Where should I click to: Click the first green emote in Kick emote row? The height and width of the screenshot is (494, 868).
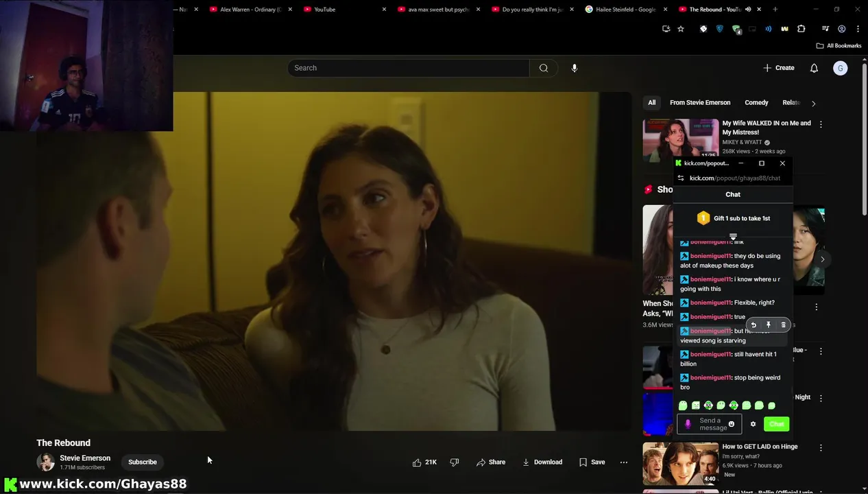(683, 405)
